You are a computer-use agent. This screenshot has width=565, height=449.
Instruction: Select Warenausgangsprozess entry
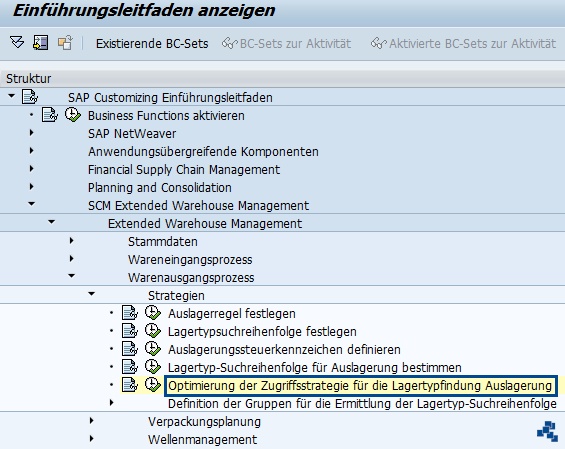point(191,278)
